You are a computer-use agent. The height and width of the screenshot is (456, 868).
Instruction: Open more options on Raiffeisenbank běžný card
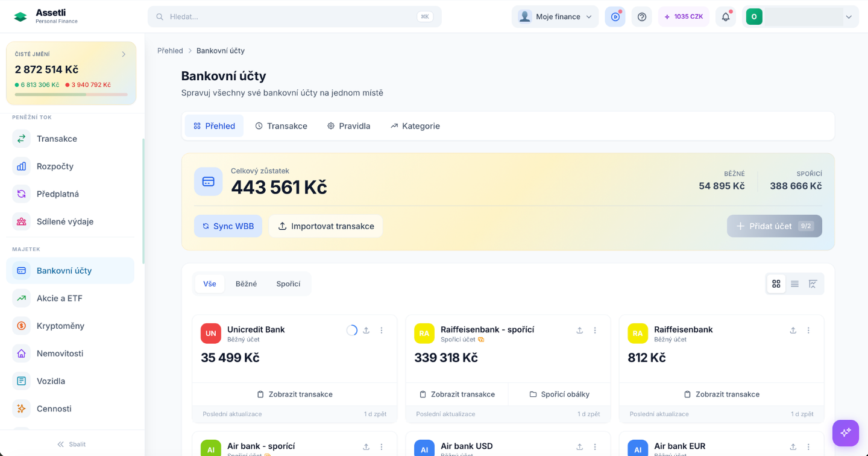pyautogui.click(x=808, y=331)
